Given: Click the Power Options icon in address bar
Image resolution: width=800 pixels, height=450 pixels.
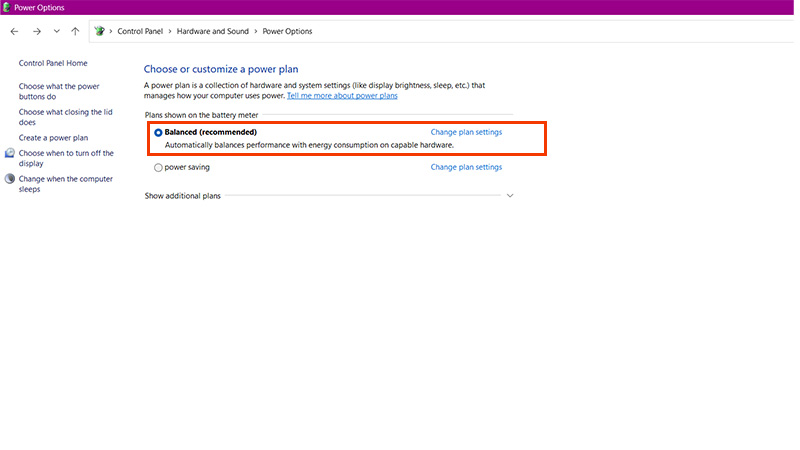Looking at the screenshot, I should pyautogui.click(x=99, y=31).
